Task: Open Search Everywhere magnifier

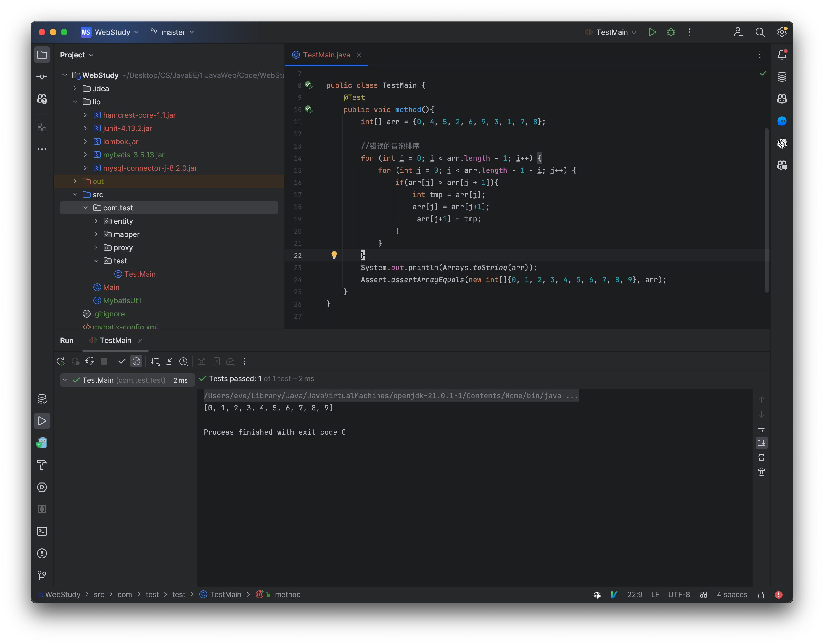Action: click(760, 32)
